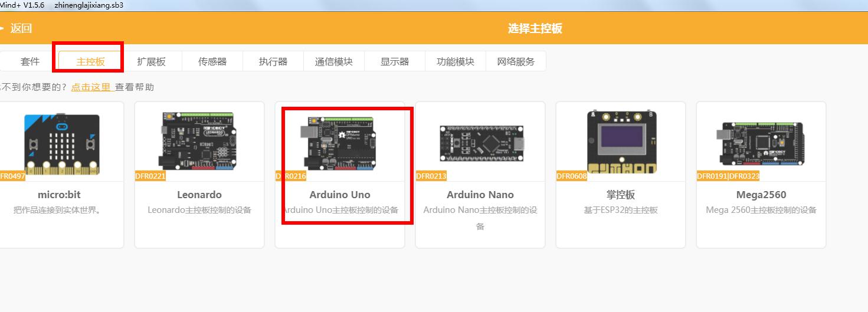The width and height of the screenshot is (868, 312).
Task: Click the Mega 2560主控板控制的设备 description
Action: click(761, 210)
